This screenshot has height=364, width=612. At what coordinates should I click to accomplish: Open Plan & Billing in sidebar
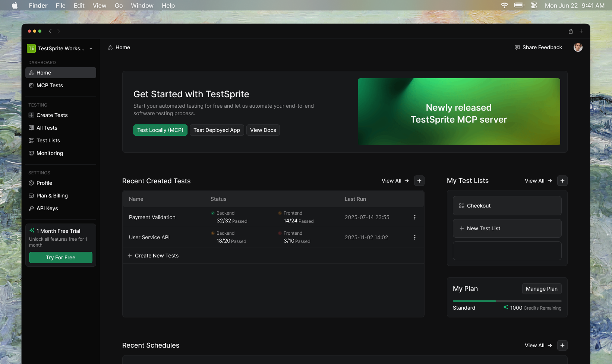click(61, 196)
